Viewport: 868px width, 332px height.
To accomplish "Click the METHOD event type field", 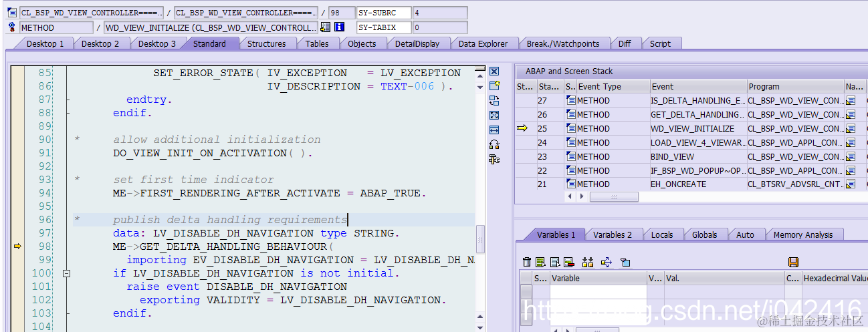I will click(56, 27).
